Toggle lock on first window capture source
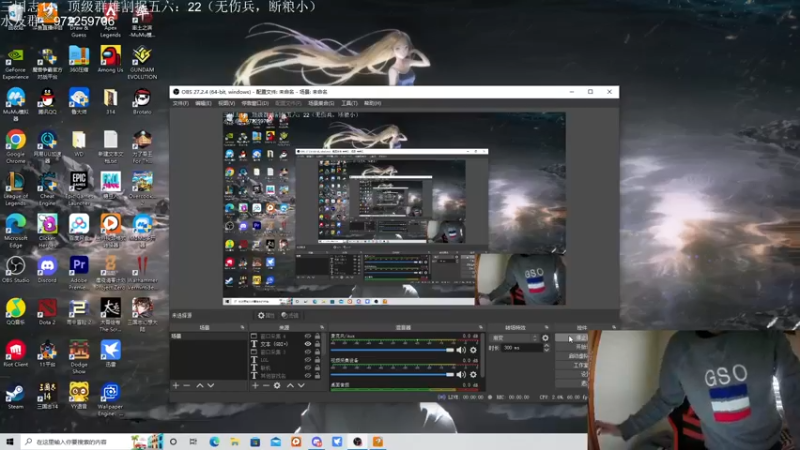This screenshot has width=800, height=450. [317, 336]
